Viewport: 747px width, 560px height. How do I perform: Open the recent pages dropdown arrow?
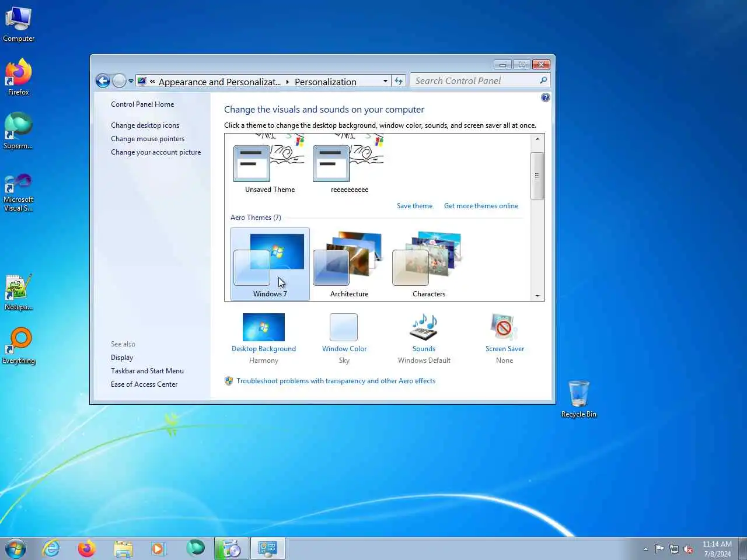click(131, 81)
